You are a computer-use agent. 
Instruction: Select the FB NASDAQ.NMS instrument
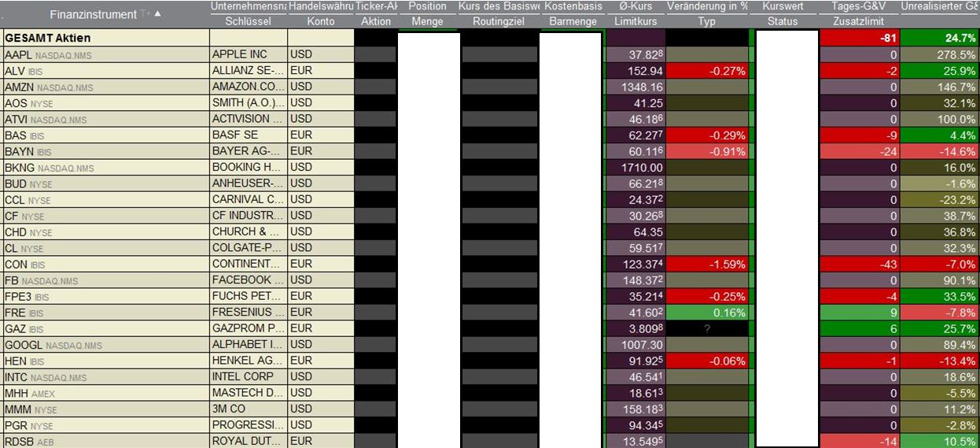point(105,280)
